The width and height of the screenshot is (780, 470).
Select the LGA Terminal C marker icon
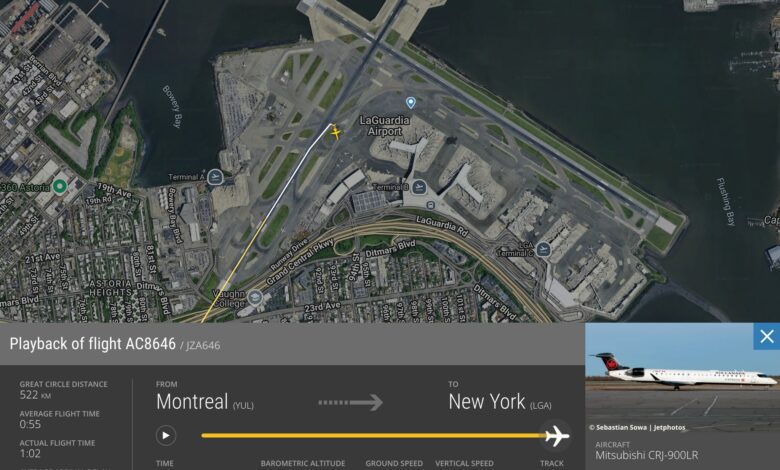click(543, 249)
